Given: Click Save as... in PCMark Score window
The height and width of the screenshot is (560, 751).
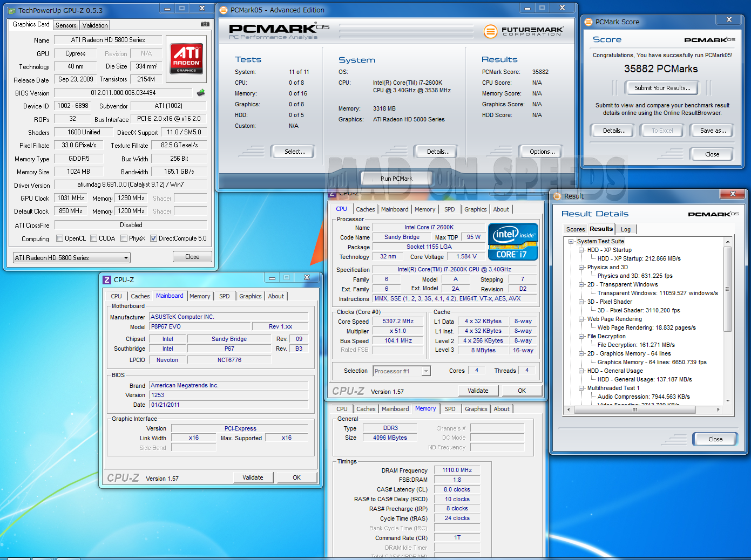Looking at the screenshot, I should [713, 131].
